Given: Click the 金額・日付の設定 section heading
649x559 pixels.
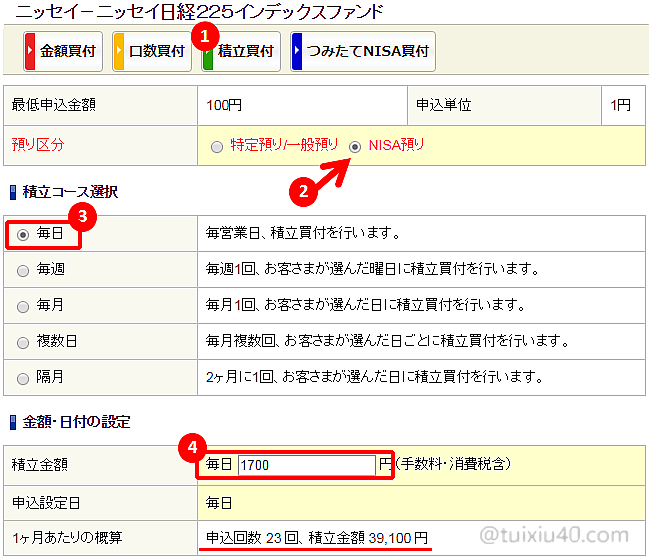Looking at the screenshot, I should click(x=76, y=422).
